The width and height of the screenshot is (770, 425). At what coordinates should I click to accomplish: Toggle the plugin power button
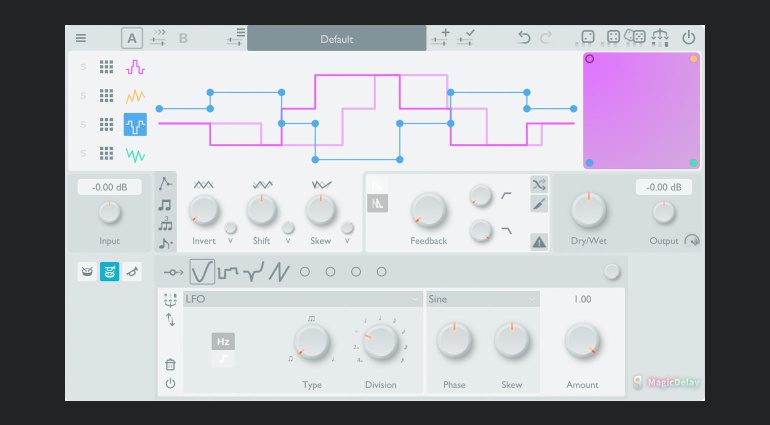point(688,38)
